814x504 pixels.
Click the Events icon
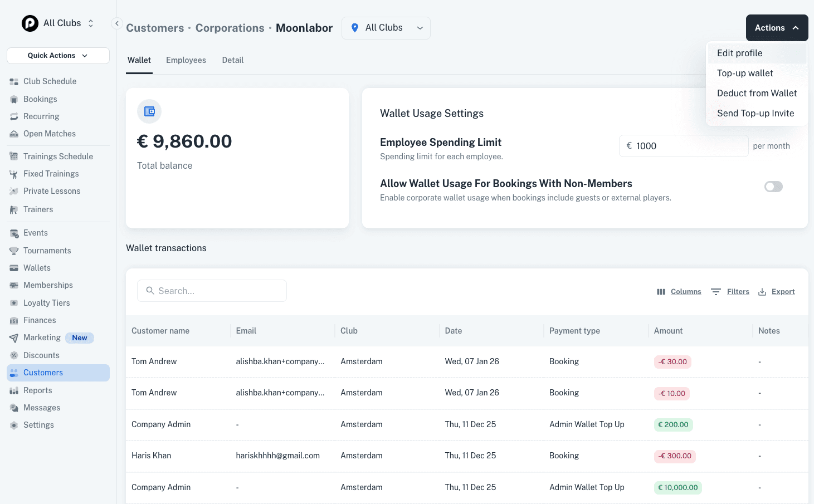click(14, 233)
